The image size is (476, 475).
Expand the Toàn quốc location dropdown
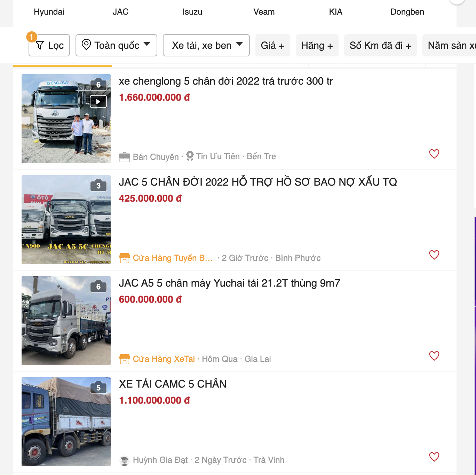(116, 45)
